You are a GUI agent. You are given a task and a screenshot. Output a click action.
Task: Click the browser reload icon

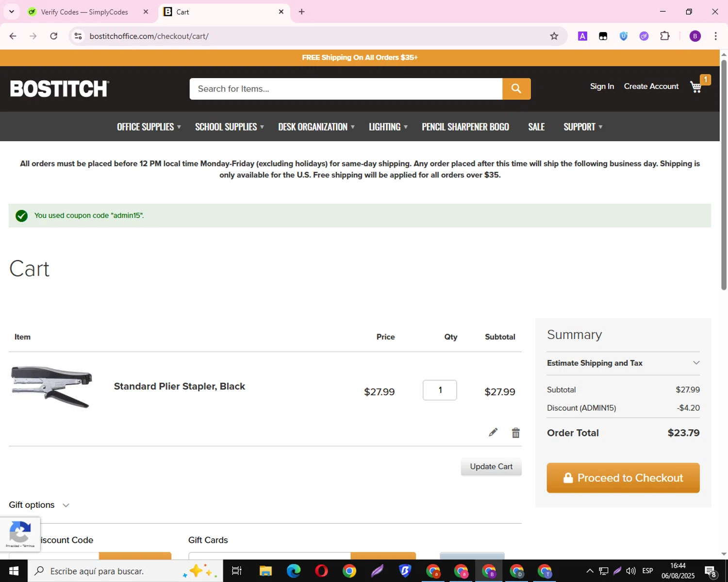[54, 36]
